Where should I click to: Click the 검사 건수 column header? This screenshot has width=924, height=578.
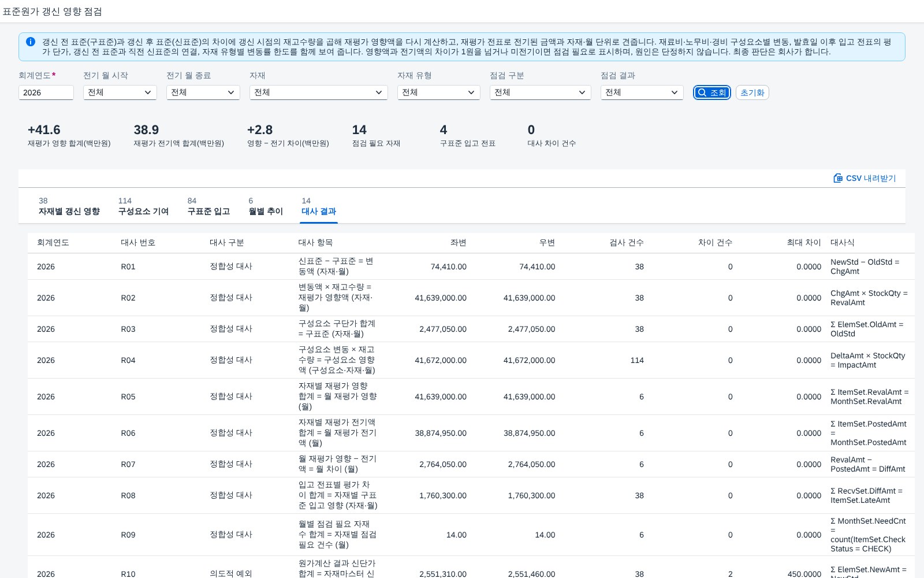point(627,243)
